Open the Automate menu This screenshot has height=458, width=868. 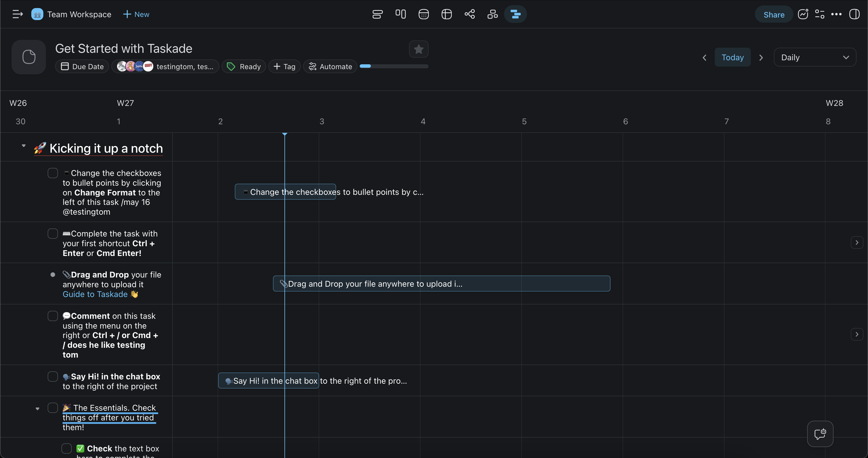[x=330, y=66]
